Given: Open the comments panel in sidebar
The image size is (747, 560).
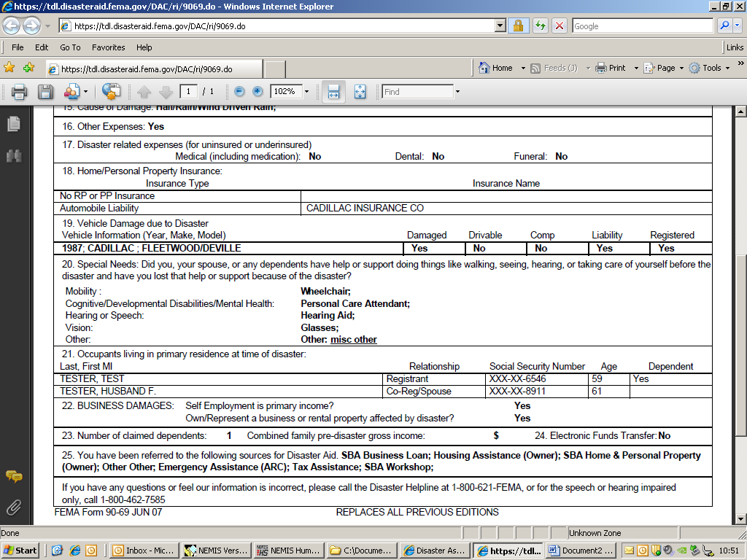Looking at the screenshot, I should (13, 476).
